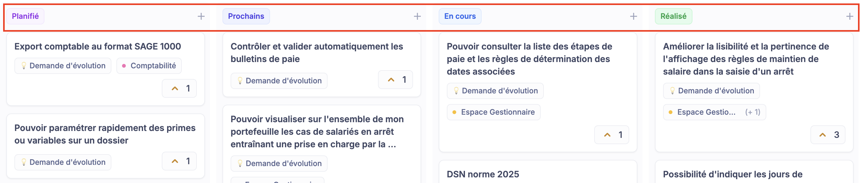Open the Export comptable au format SAGE 1000 card
Image resolution: width=868 pixels, height=183 pixels.
[x=98, y=46]
